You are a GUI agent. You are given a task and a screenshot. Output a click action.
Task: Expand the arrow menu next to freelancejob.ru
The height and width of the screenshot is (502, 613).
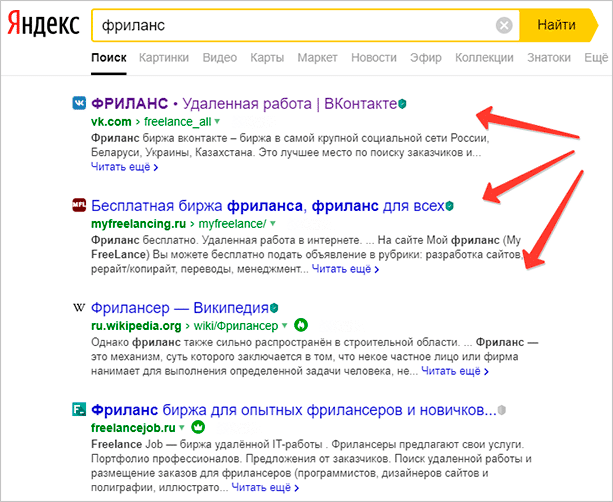coord(182,427)
